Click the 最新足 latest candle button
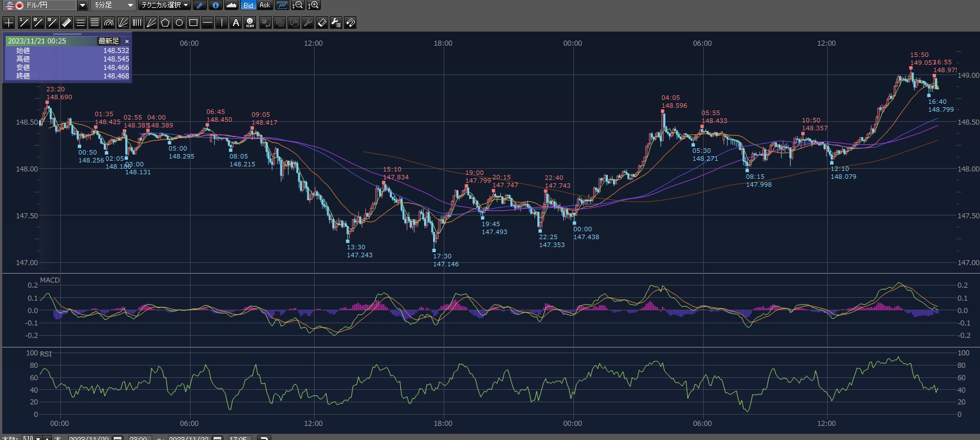980x440 pixels. click(x=109, y=41)
